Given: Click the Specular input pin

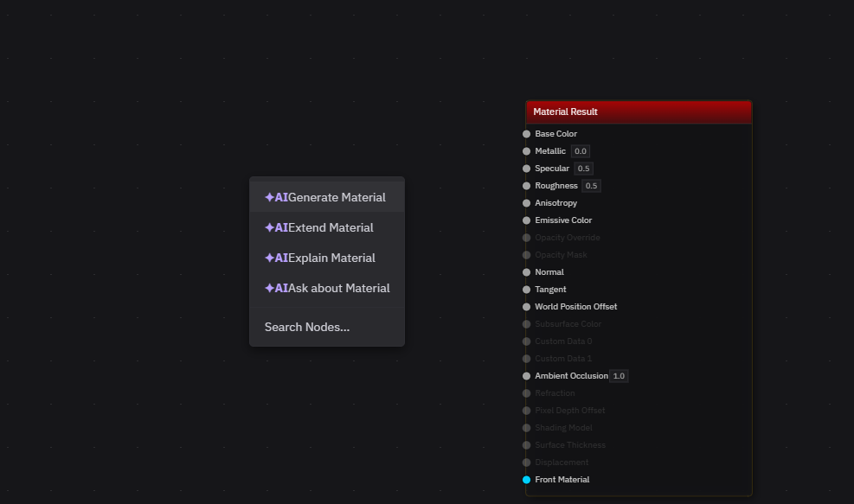Looking at the screenshot, I should point(526,168).
